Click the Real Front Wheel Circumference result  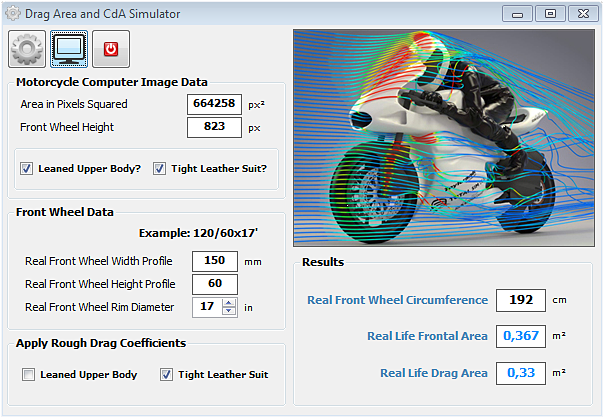pyautogui.click(x=521, y=300)
